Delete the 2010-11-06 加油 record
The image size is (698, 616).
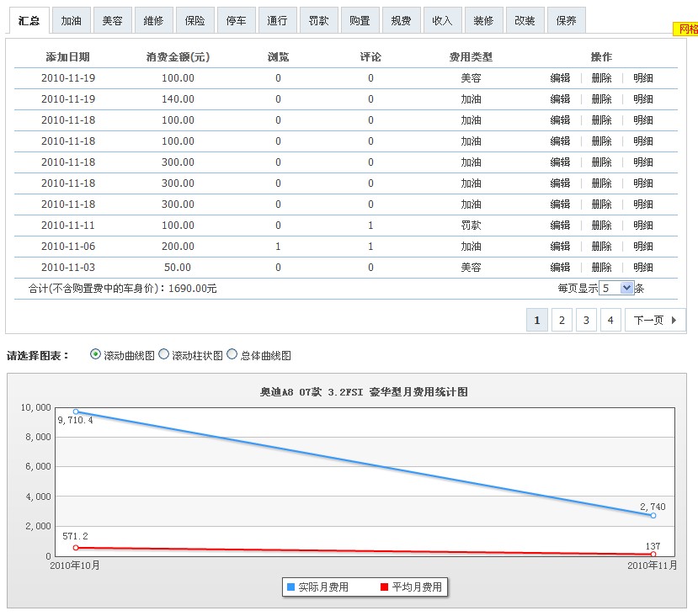(x=602, y=246)
